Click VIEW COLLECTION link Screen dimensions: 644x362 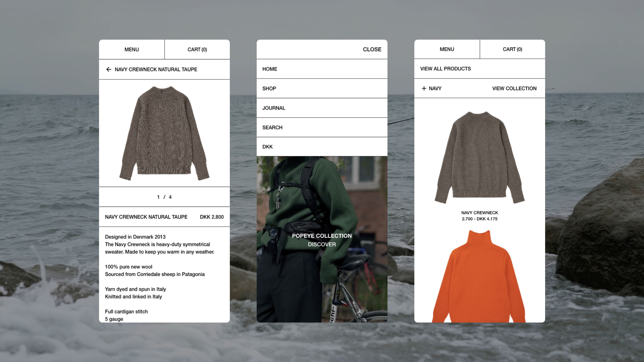point(514,88)
